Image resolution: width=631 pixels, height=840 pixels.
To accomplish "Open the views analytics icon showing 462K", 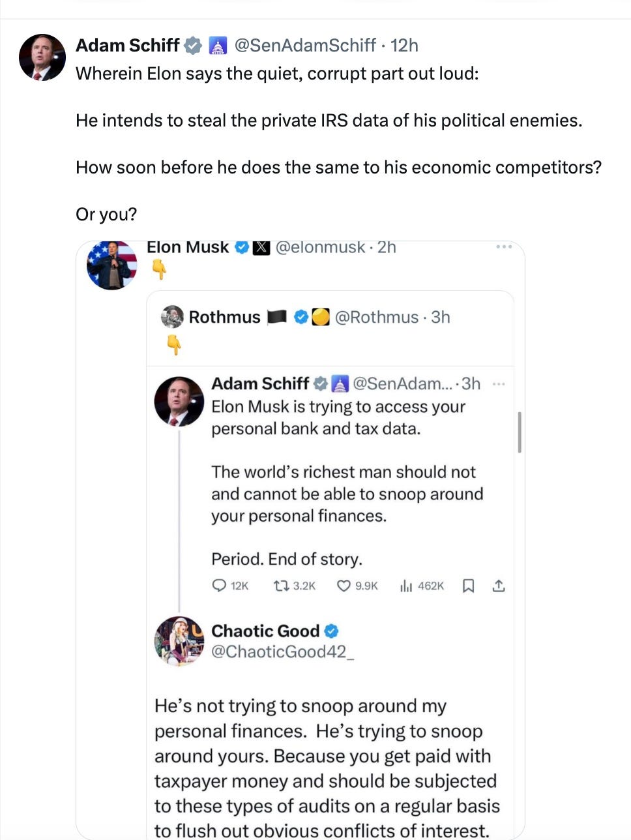I will [x=407, y=586].
